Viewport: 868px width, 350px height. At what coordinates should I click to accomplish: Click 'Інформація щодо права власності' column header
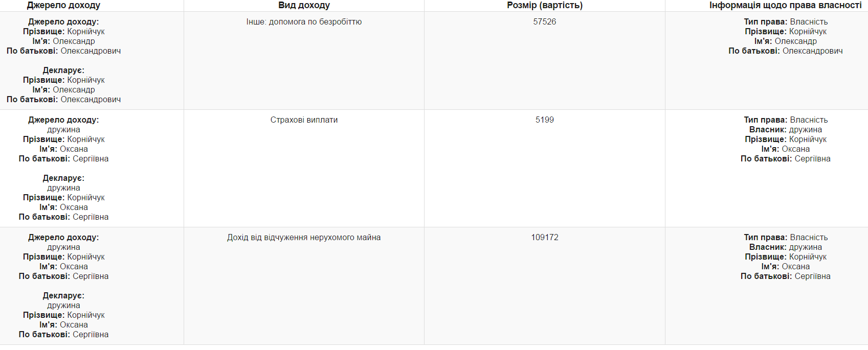[x=785, y=5]
